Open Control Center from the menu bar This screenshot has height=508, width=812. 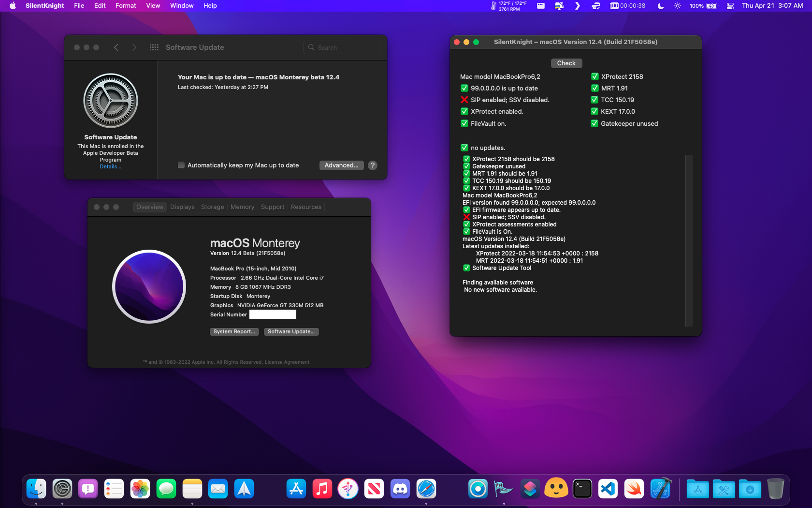pyautogui.click(x=730, y=6)
